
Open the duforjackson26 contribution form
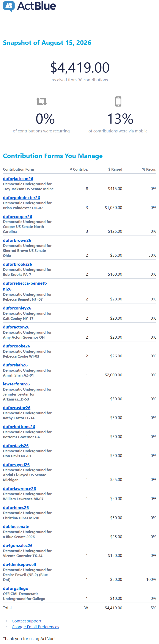click(x=18, y=179)
